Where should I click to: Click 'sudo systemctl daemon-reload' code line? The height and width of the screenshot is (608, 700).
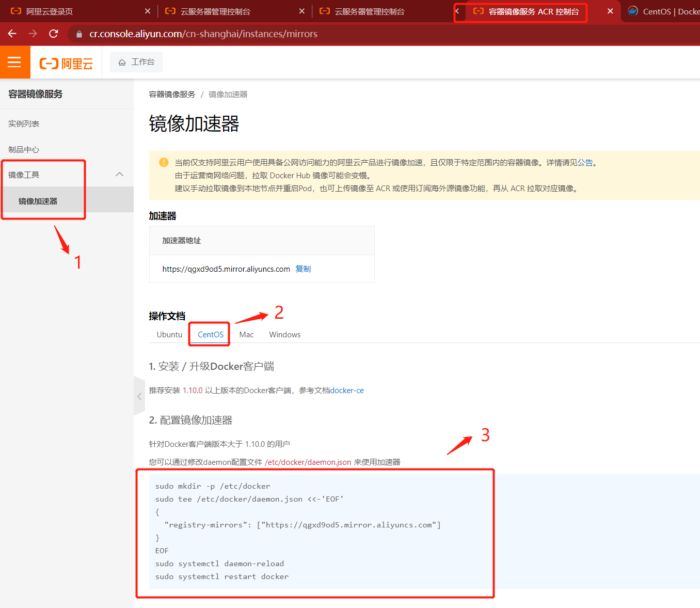(x=219, y=564)
